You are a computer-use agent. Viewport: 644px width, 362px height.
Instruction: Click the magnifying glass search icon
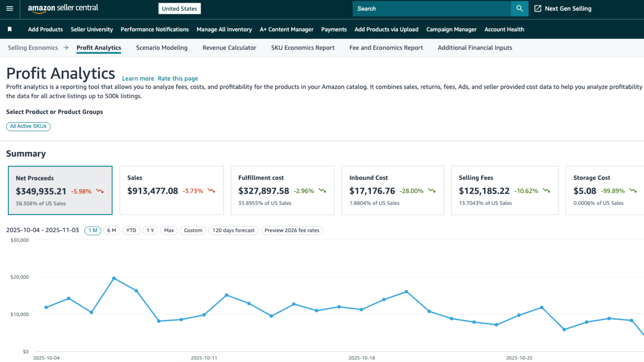[x=519, y=9]
